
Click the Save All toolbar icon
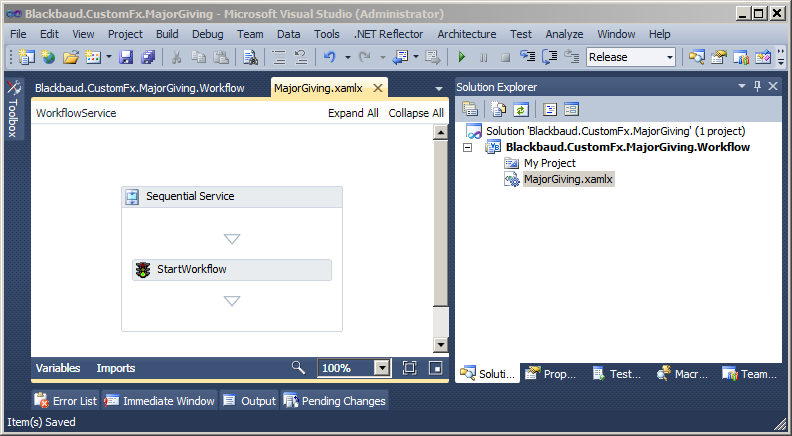pyautogui.click(x=148, y=57)
